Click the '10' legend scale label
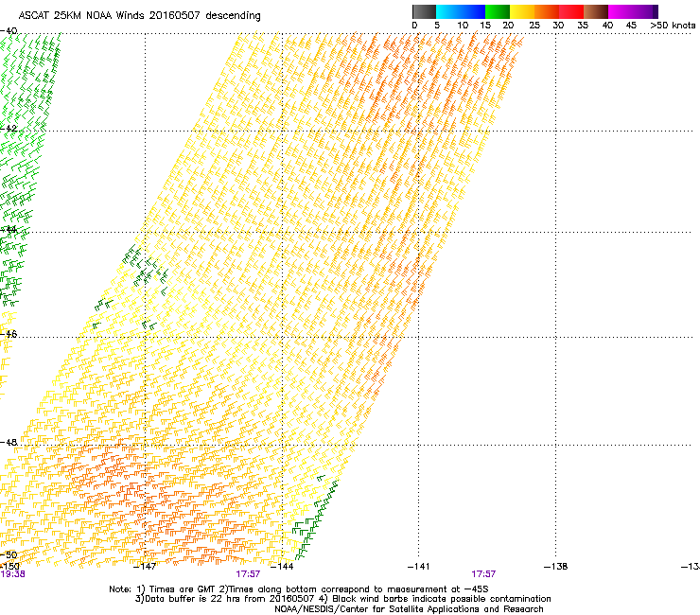 pos(463,26)
